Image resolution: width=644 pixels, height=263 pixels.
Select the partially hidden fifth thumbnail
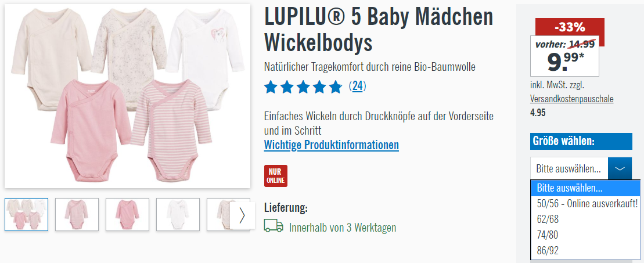point(218,214)
